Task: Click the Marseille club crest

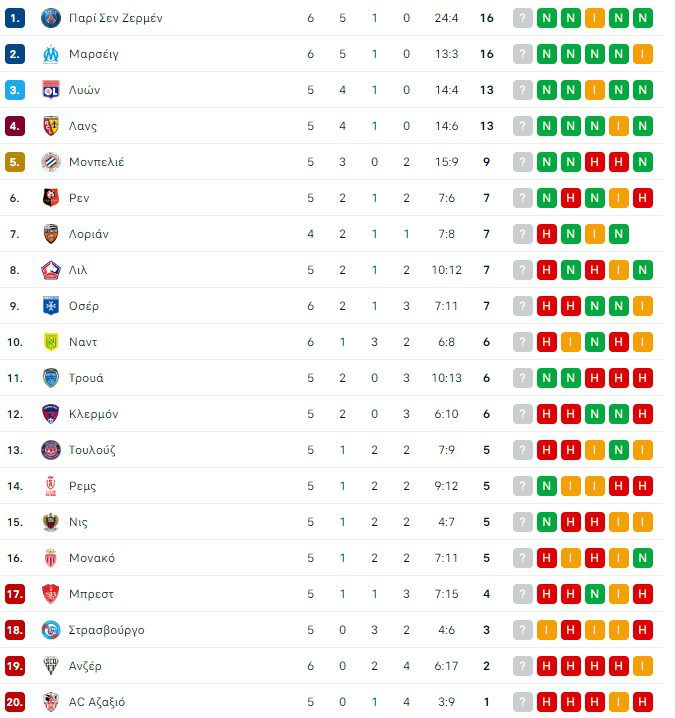Action: 51,54
